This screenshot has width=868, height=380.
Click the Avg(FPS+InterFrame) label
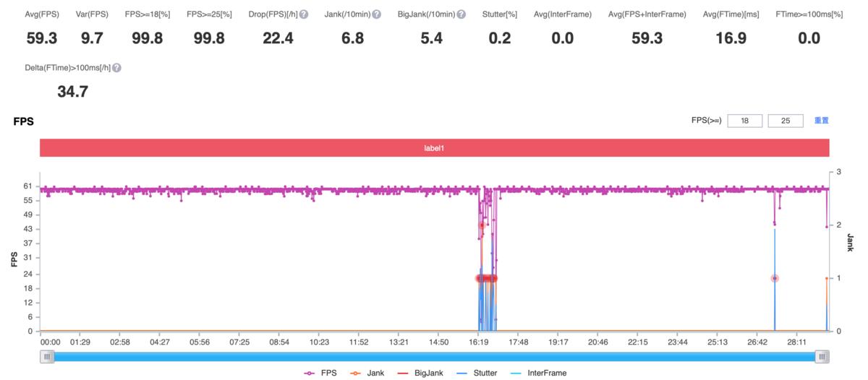tap(647, 14)
